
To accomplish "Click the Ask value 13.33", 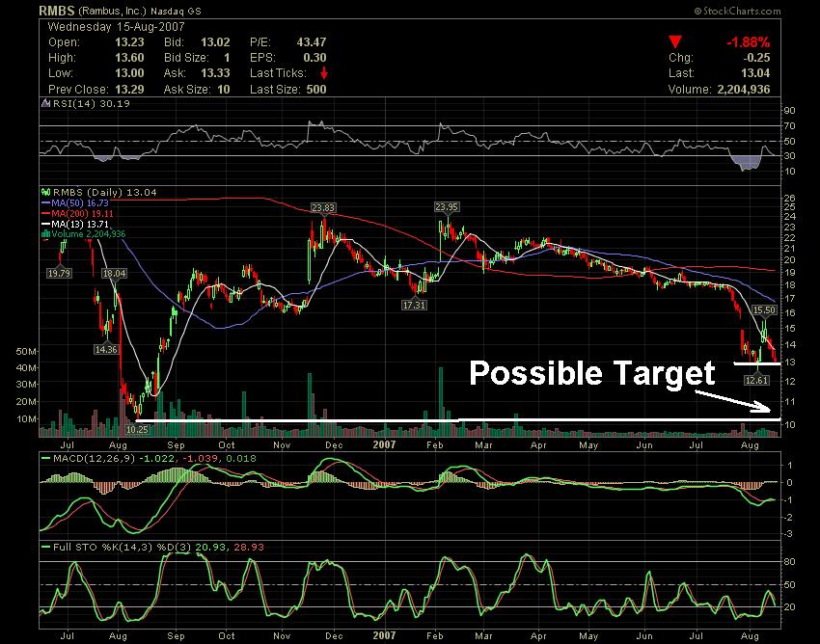I will click(215, 73).
